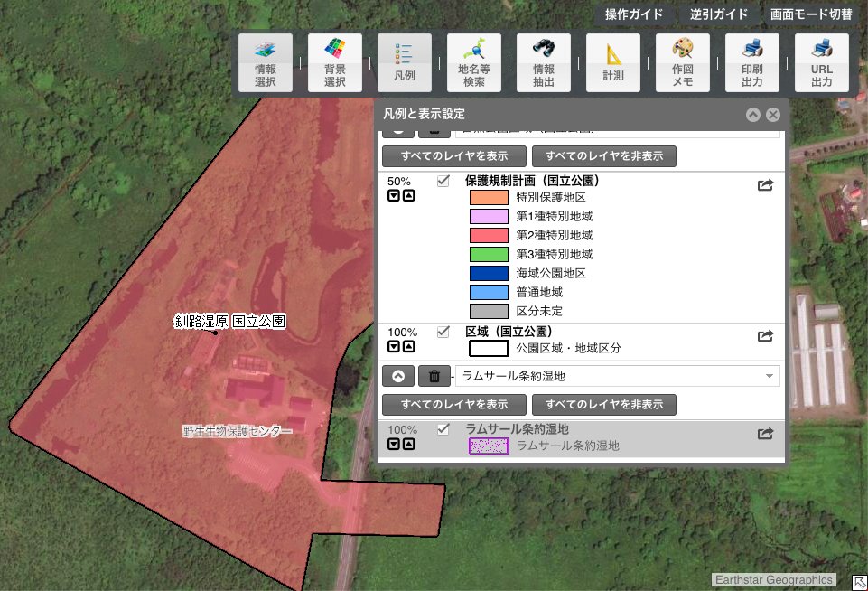Click the 普通地域 light blue swatch

coord(489,292)
